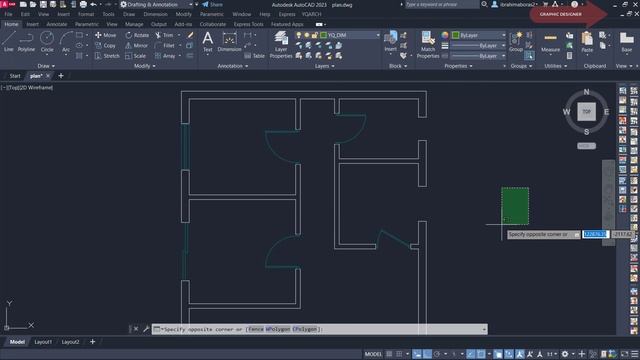Switch to the Manage ribbon tab
This screenshot has width=640, height=360.
134,24
